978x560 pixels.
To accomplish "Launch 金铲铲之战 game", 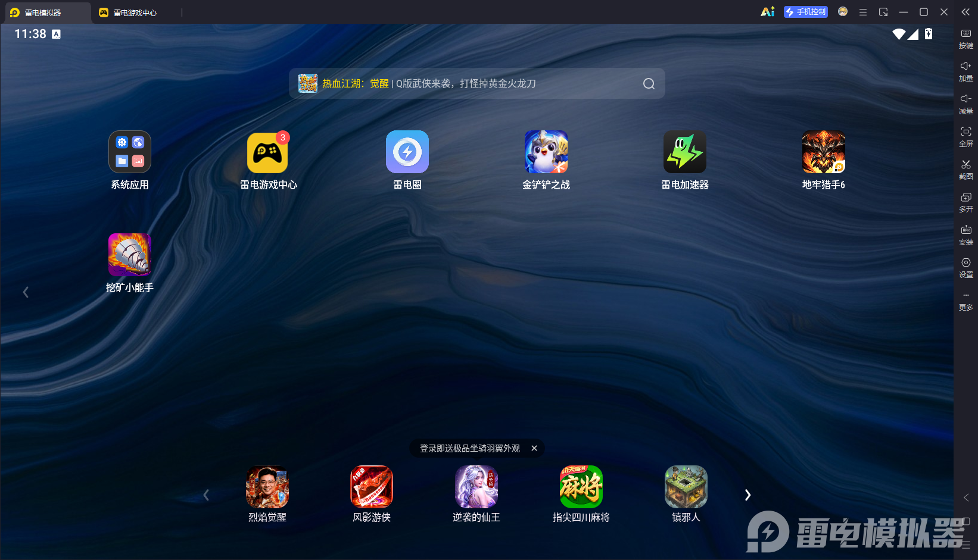I will 546,152.
